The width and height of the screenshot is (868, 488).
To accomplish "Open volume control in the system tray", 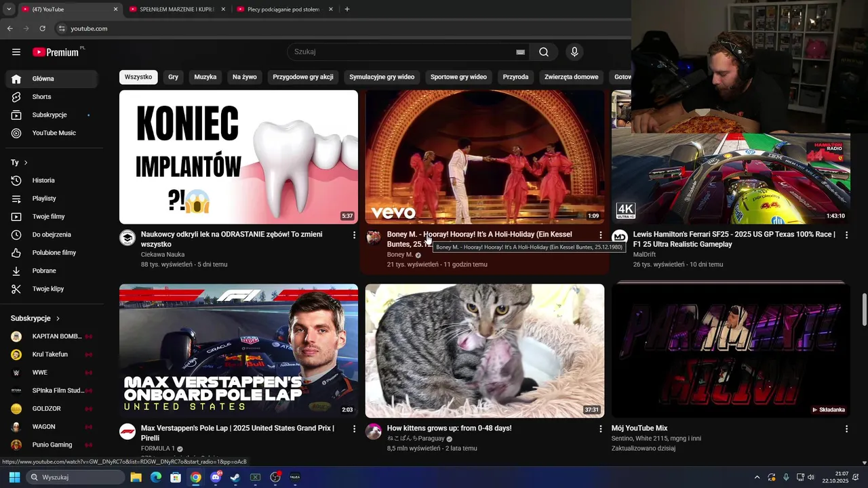I will coord(811,477).
